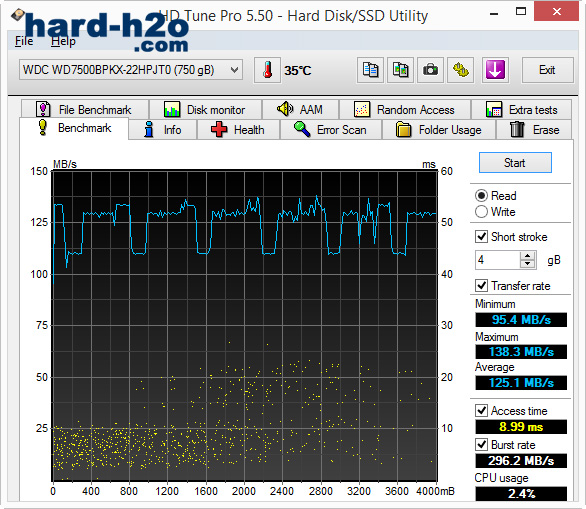The width and height of the screenshot is (586, 509).
Task: Open the Random Access tab
Action: click(405, 109)
